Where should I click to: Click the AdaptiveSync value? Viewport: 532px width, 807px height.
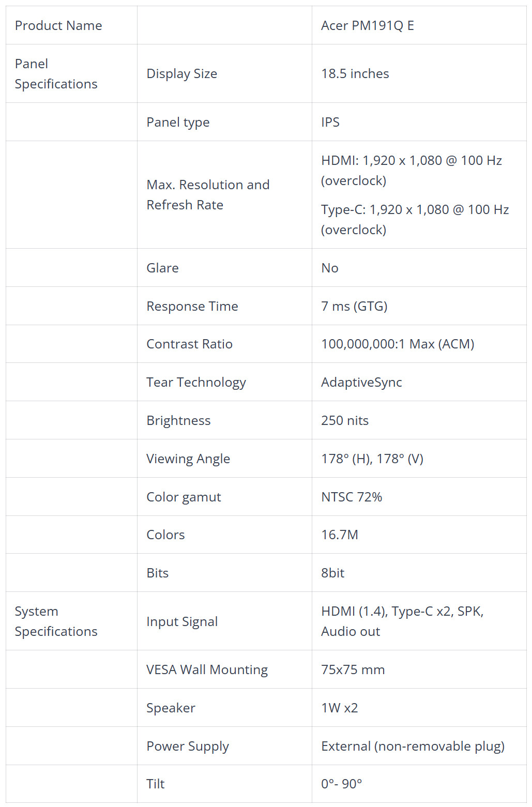361,382
